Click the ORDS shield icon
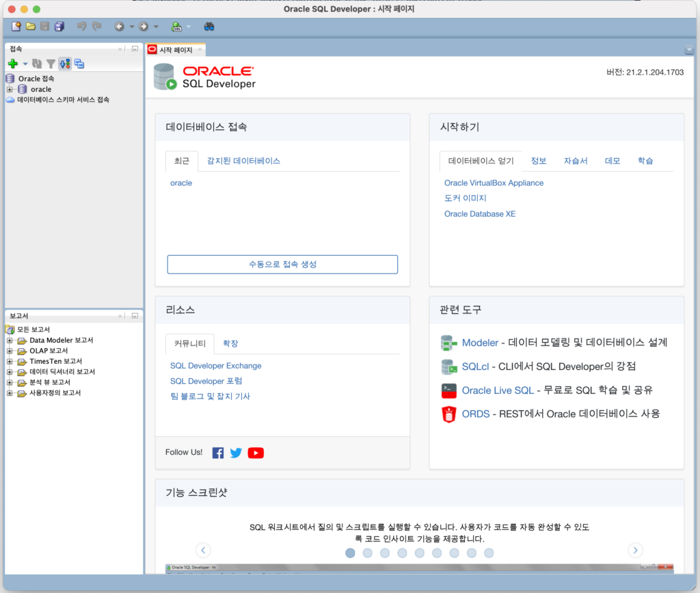 448,414
